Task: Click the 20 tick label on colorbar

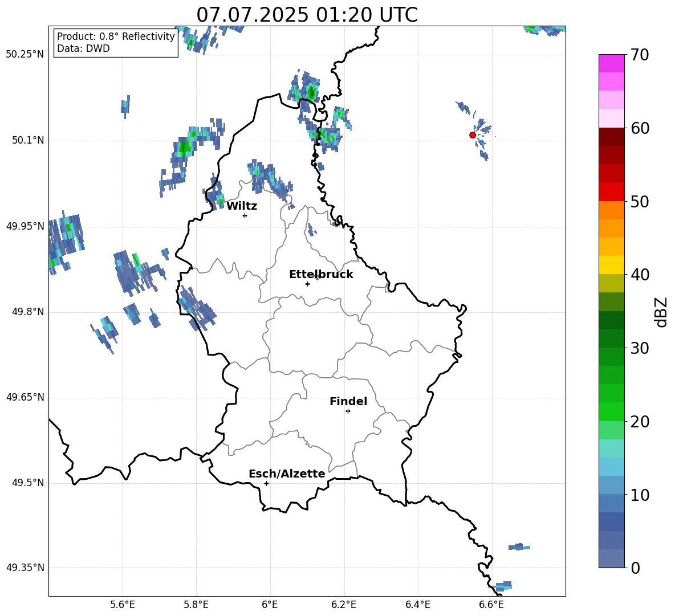Action: coord(640,422)
